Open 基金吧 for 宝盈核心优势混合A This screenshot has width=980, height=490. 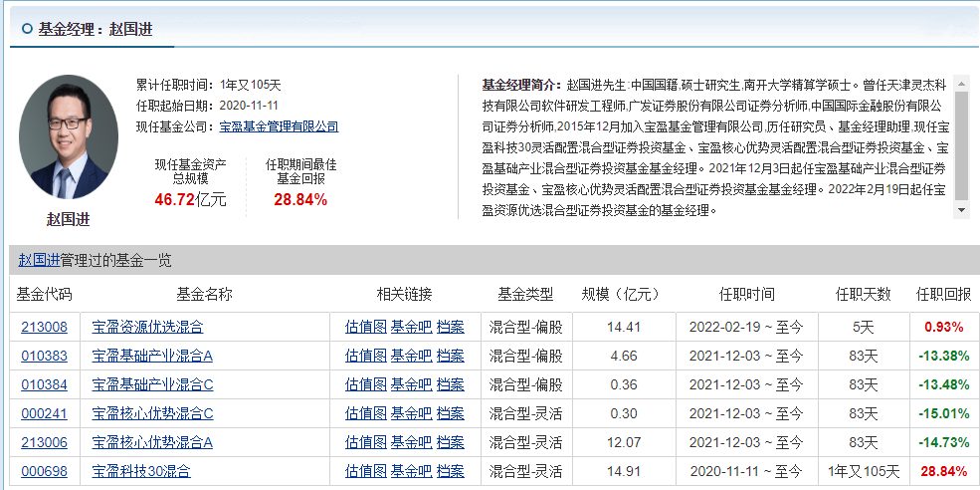tap(411, 442)
